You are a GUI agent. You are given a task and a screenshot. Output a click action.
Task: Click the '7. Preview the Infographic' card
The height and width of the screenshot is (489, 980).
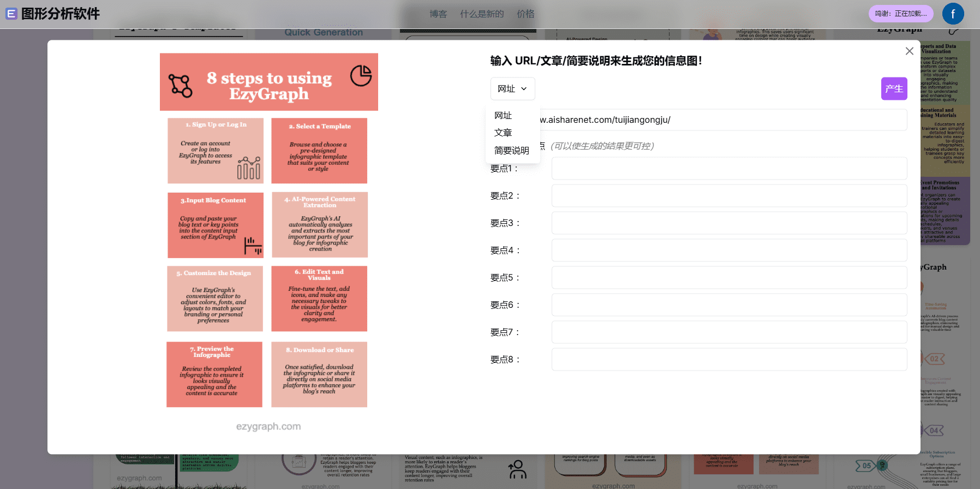[214, 374]
